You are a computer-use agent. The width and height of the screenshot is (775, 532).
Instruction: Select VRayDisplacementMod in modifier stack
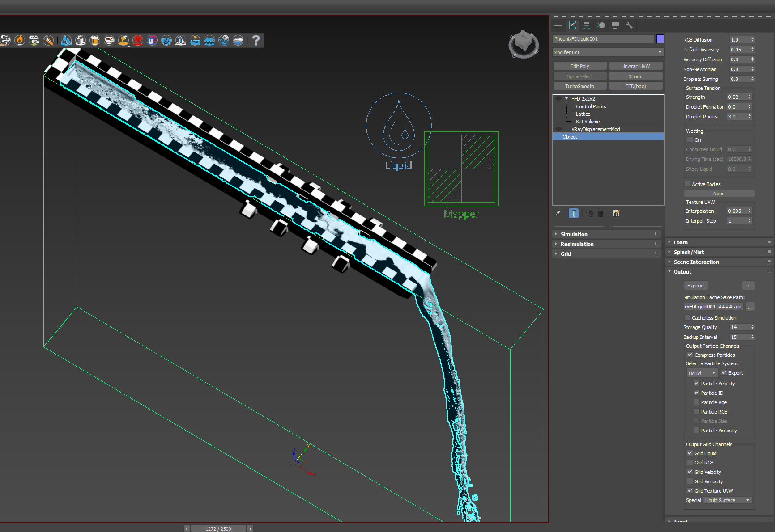coord(596,129)
